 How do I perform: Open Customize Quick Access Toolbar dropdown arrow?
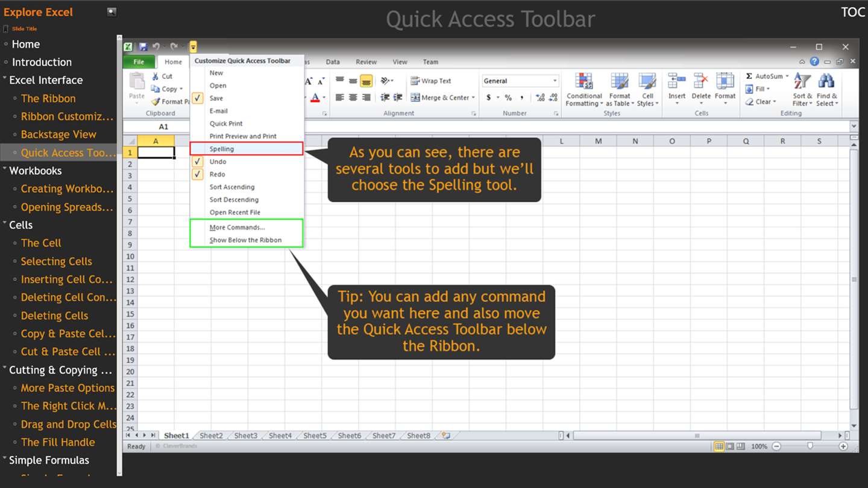(193, 46)
